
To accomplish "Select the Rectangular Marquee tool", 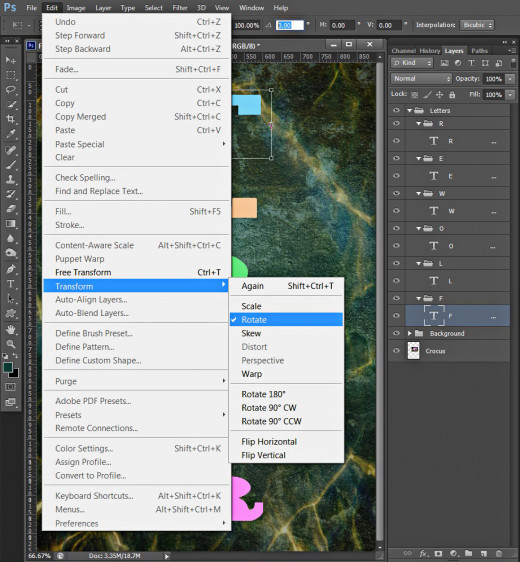I will click(11, 75).
